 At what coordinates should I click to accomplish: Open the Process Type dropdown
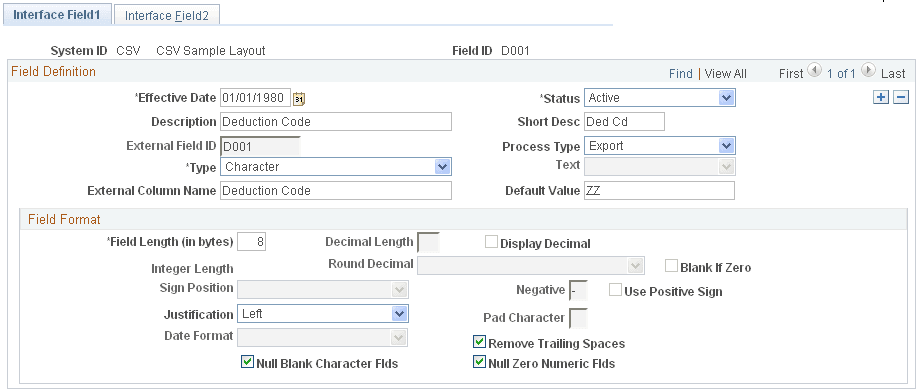pyautogui.click(x=659, y=146)
